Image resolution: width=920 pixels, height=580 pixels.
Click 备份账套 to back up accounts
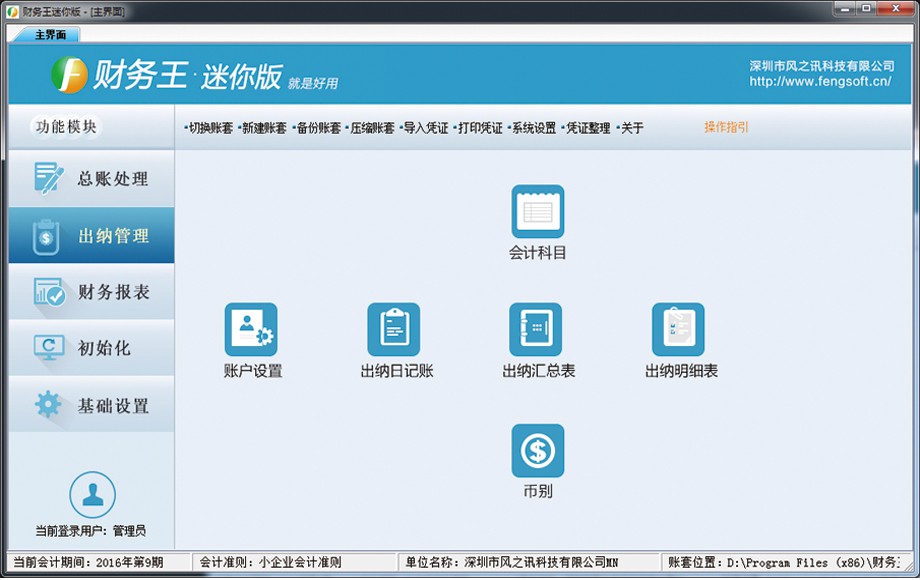click(x=318, y=127)
